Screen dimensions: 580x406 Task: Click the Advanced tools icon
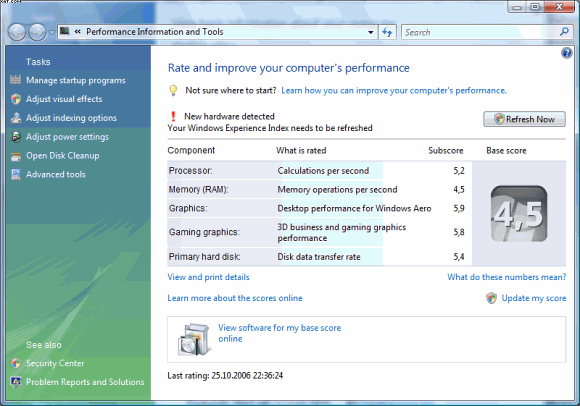16,174
